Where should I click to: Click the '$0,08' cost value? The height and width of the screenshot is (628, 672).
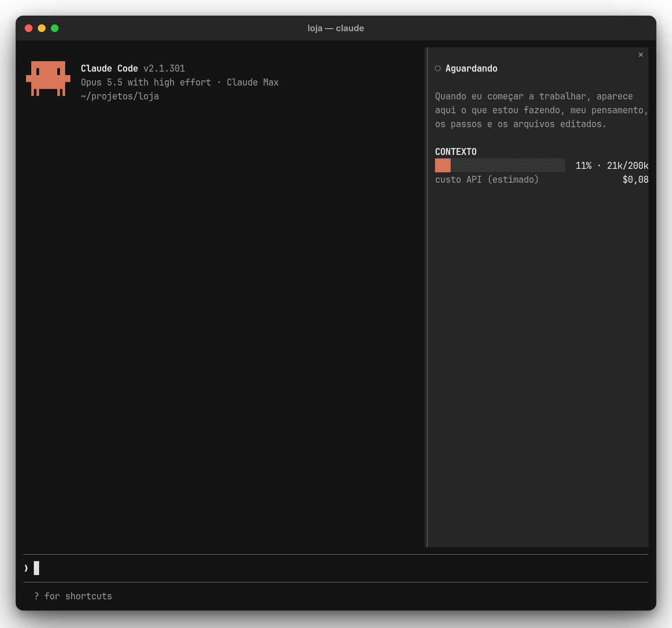(x=636, y=180)
